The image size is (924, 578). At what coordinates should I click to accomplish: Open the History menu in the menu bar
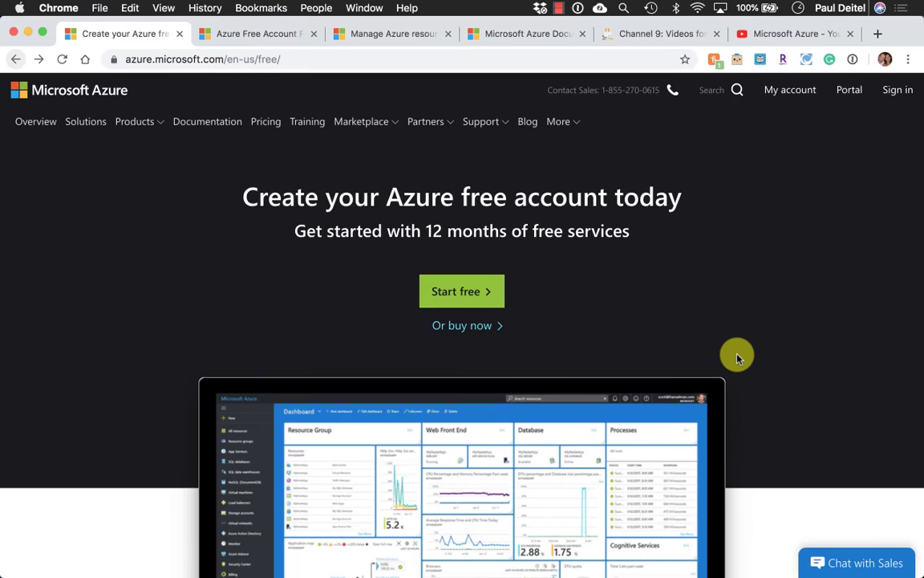(205, 8)
